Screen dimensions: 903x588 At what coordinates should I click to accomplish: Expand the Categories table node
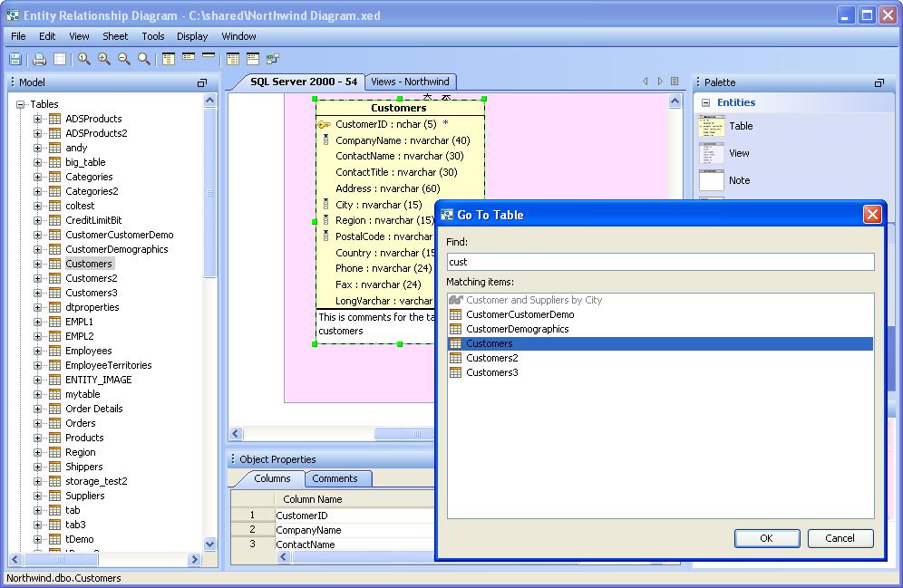37,177
